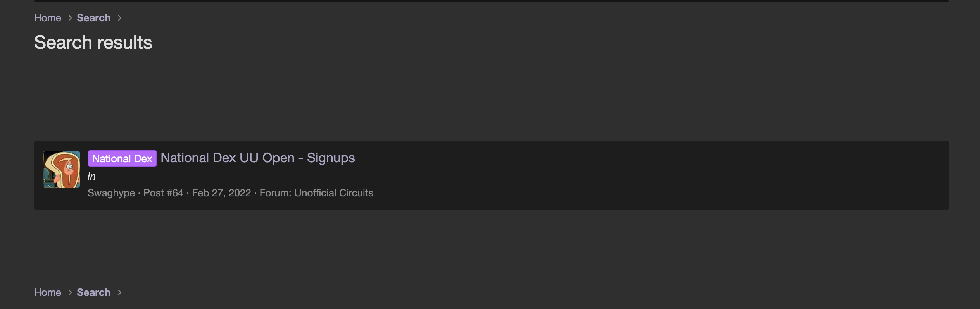Open Swaghype's steak avatar thumbnail

coord(61,169)
